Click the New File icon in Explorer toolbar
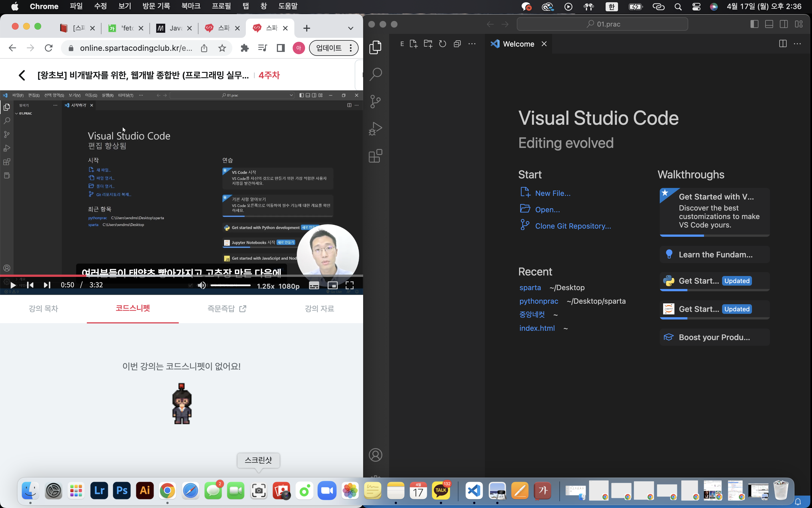Viewport: 812px width, 508px height. pos(413,44)
